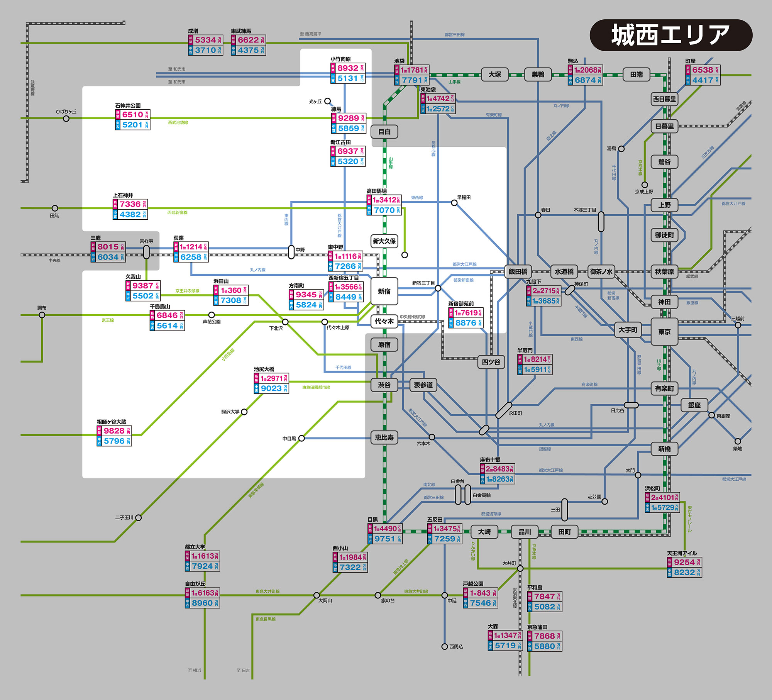Click 東武練馬 used price 4375万円

click(x=249, y=50)
